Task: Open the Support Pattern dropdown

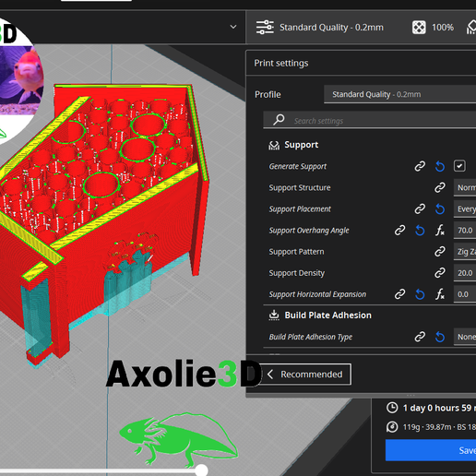Action: point(465,252)
